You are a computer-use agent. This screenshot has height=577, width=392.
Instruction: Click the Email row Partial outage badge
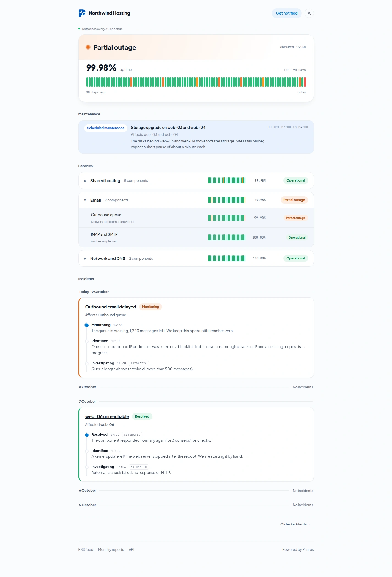294,200
